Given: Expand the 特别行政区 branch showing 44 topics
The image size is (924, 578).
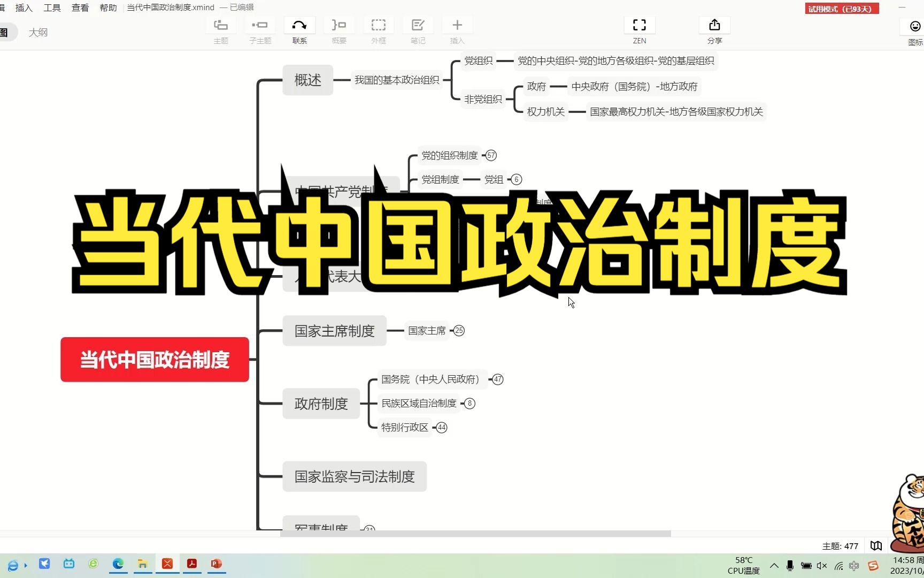Looking at the screenshot, I should point(441,427).
